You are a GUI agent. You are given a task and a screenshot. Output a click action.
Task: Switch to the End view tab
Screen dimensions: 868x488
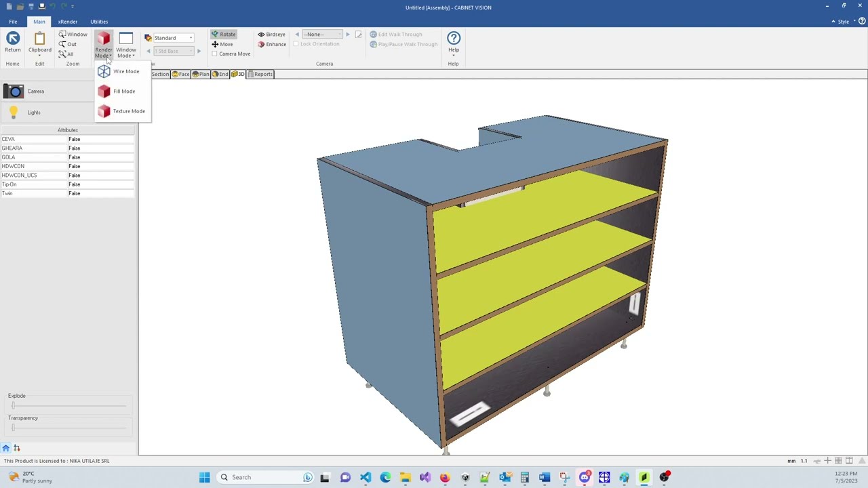220,74
